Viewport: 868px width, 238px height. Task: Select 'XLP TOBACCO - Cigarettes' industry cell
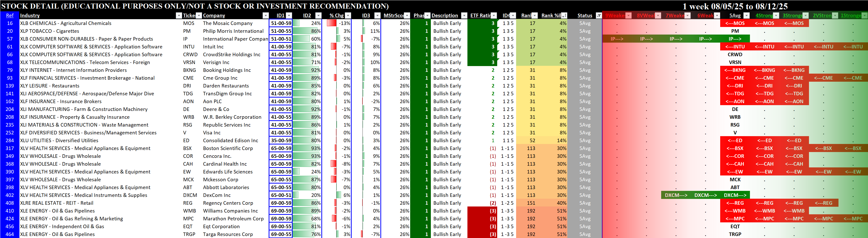tap(101, 31)
